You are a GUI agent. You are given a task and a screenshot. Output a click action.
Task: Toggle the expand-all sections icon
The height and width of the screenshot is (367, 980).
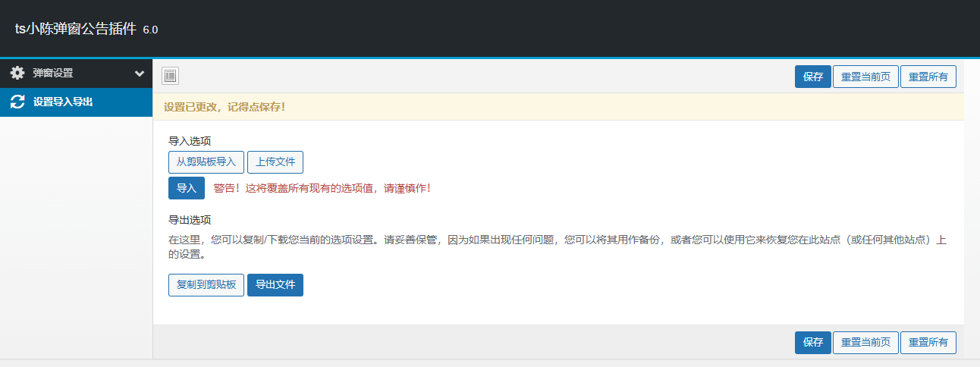point(170,76)
